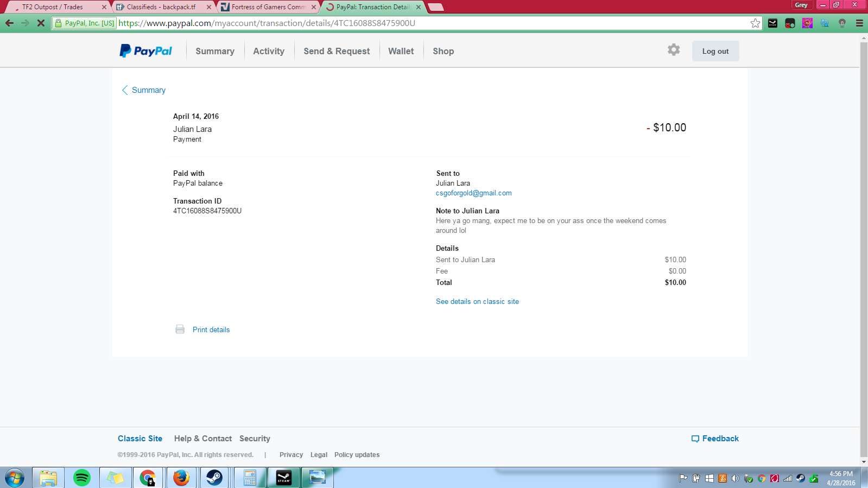Stop page loading with X button
Image resolution: width=868 pixels, height=488 pixels.
[41, 23]
